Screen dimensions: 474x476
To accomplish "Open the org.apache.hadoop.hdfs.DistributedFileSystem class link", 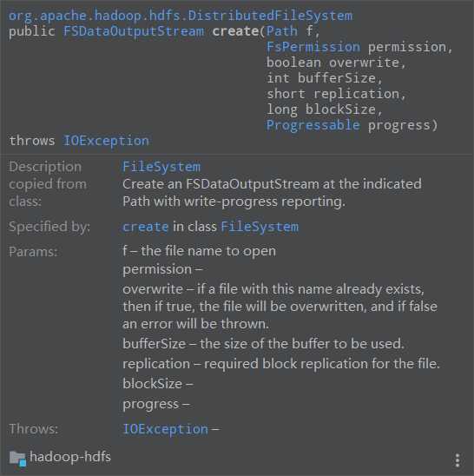I will [181, 16].
